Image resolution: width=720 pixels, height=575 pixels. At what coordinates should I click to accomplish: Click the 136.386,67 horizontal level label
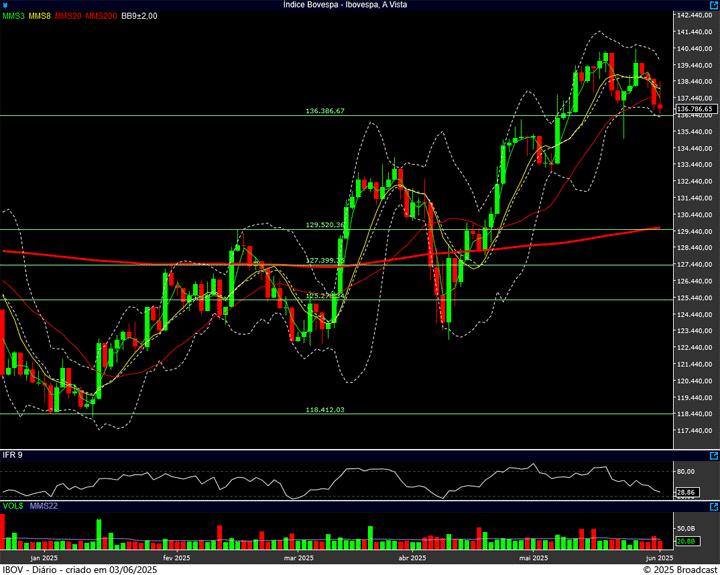click(325, 111)
